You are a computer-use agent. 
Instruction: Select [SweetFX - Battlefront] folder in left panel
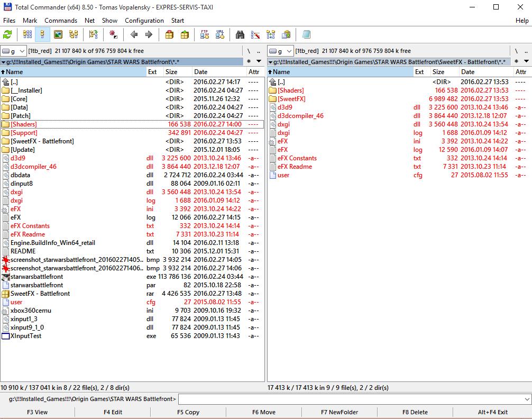point(132,141)
